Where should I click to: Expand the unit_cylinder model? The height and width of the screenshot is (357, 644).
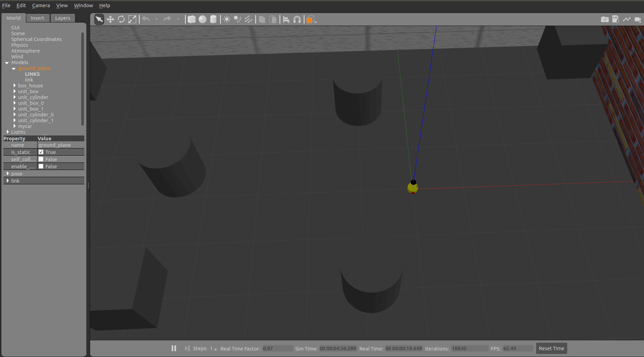click(15, 97)
